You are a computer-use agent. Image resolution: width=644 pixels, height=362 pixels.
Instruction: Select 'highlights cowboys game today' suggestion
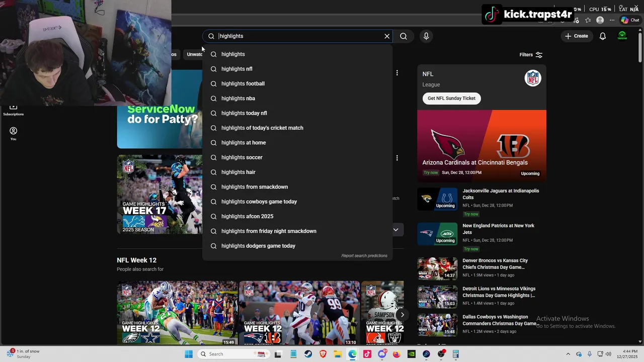coord(297,202)
